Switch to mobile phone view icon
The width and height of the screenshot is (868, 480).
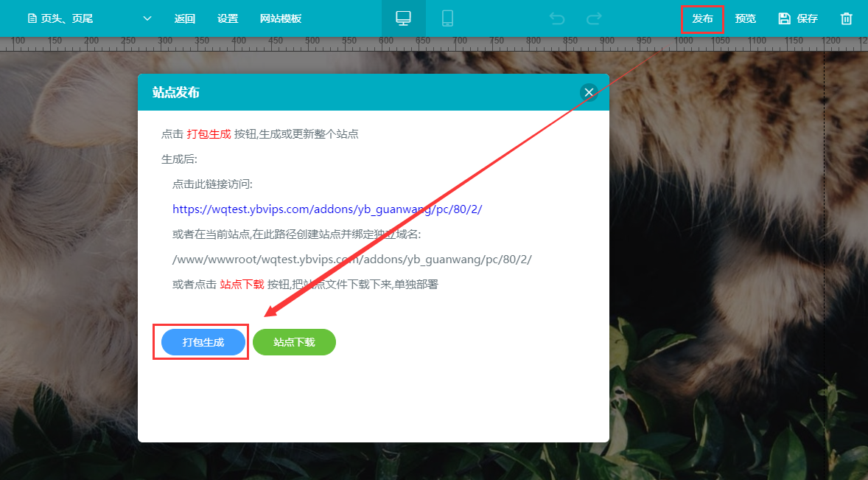(x=447, y=18)
